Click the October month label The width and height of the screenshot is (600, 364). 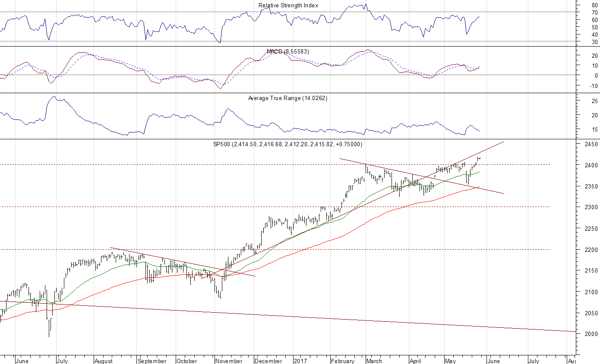coord(187,361)
